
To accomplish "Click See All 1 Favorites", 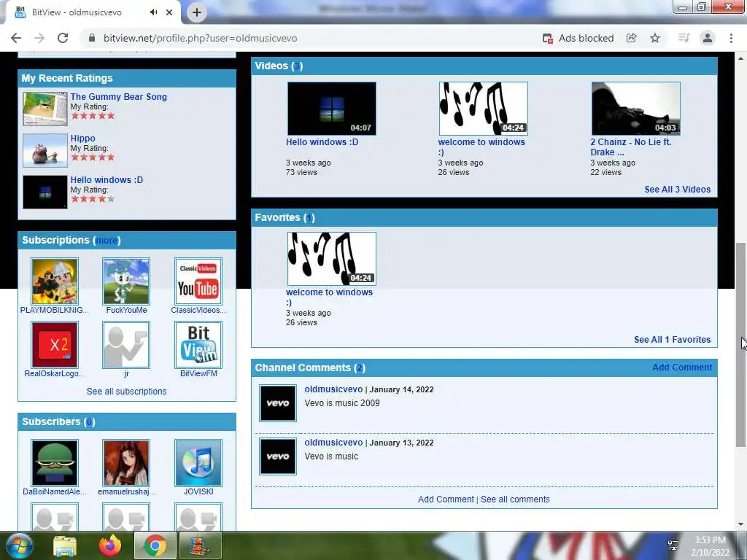I will click(672, 340).
